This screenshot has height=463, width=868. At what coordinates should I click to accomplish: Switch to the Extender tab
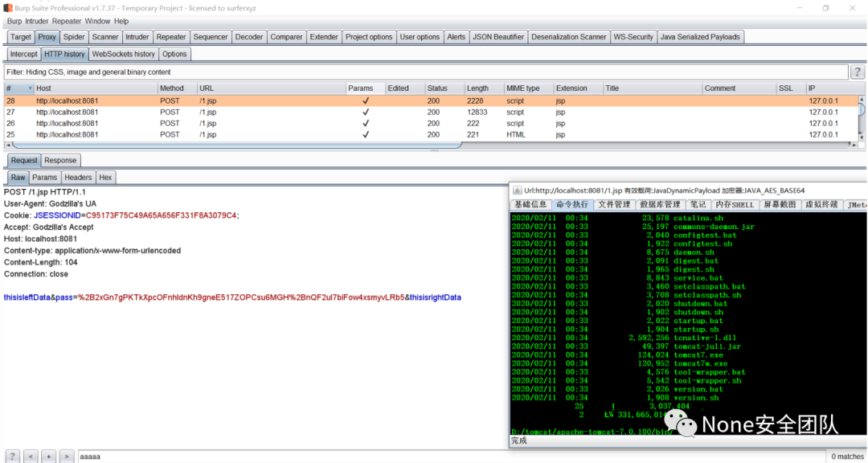coord(324,37)
